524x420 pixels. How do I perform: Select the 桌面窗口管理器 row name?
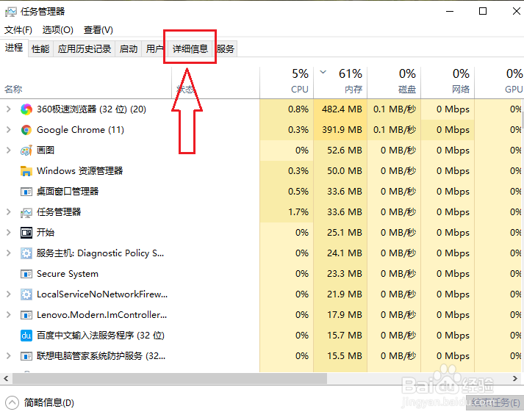(x=68, y=192)
